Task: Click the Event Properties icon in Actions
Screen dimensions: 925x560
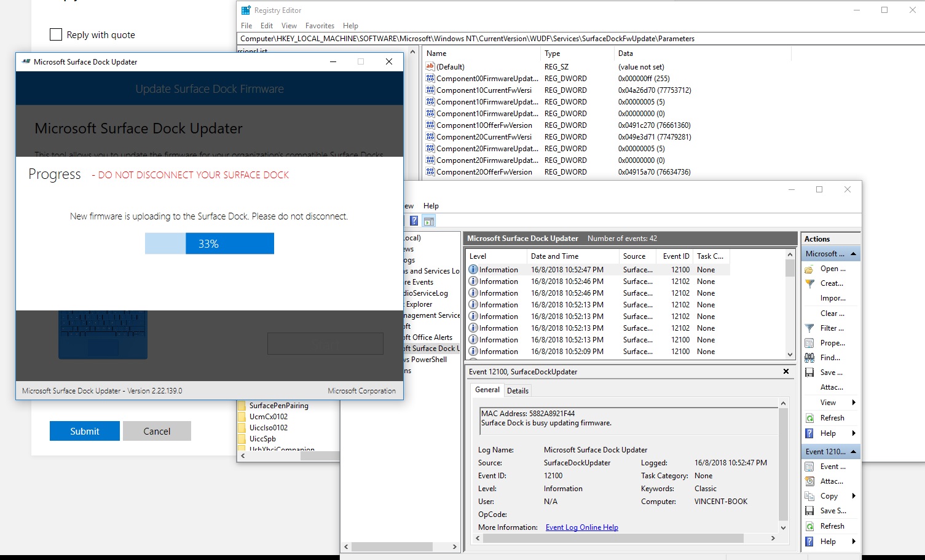Action: click(809, 467)
